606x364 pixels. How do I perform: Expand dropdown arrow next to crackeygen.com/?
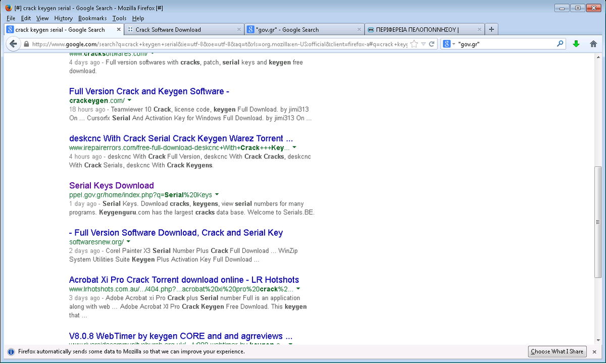(129, 100)
